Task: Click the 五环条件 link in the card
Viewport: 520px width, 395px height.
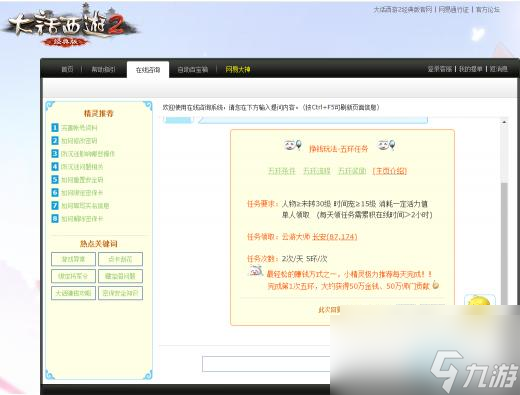Action: [282, 171]
